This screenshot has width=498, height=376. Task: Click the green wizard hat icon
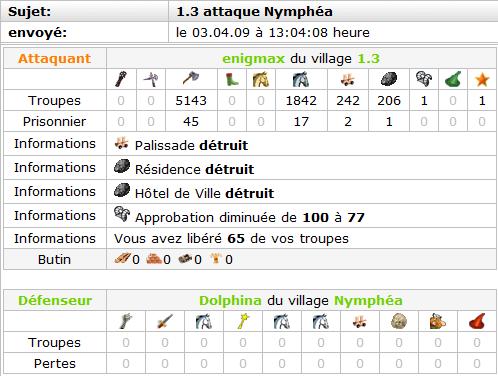point(453,79)
